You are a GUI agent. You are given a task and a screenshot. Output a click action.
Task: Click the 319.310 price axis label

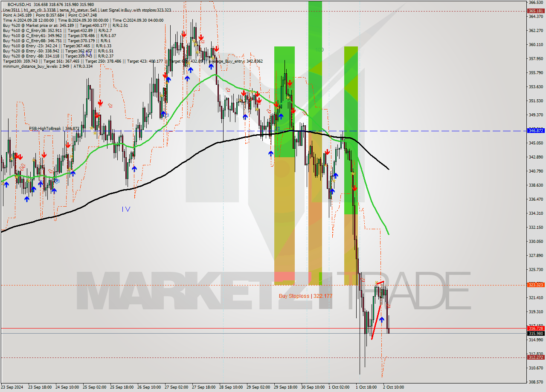536,311
